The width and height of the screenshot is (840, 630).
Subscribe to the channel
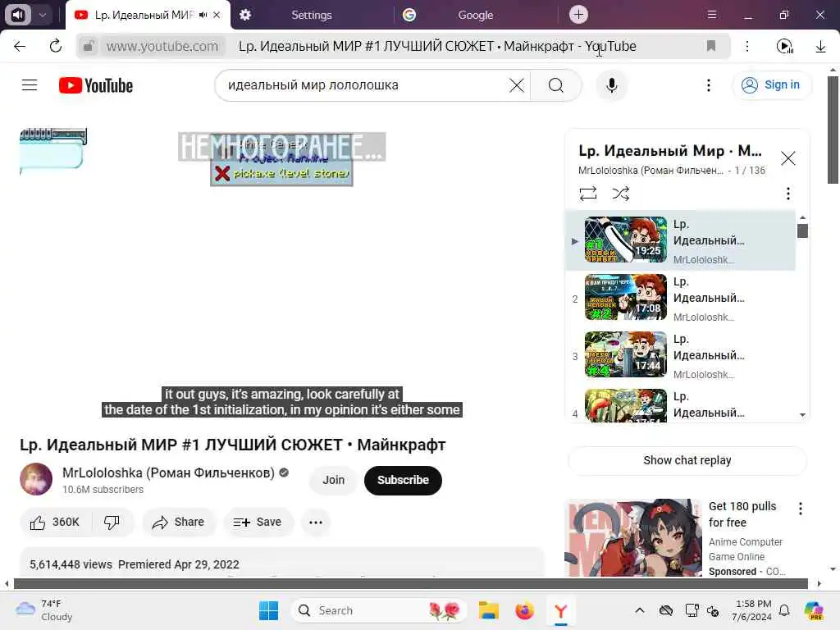click(x=403, y=480)
